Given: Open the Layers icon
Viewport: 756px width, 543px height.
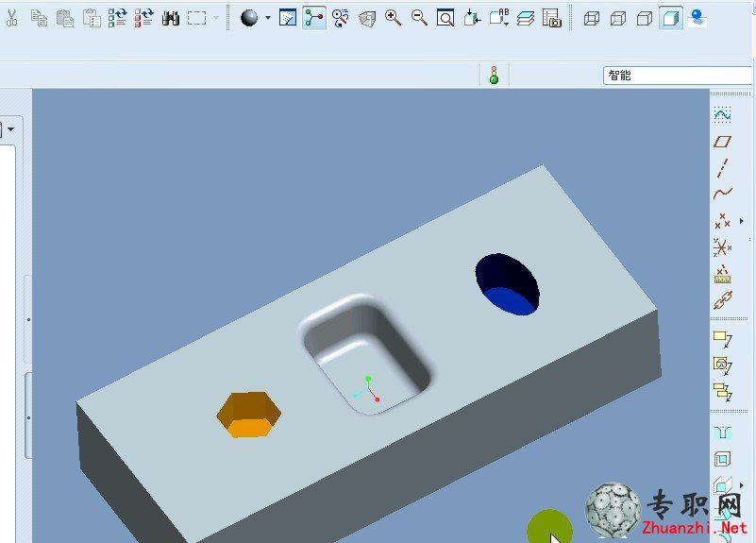Looking at the screenshot, I should pos(526,18).
